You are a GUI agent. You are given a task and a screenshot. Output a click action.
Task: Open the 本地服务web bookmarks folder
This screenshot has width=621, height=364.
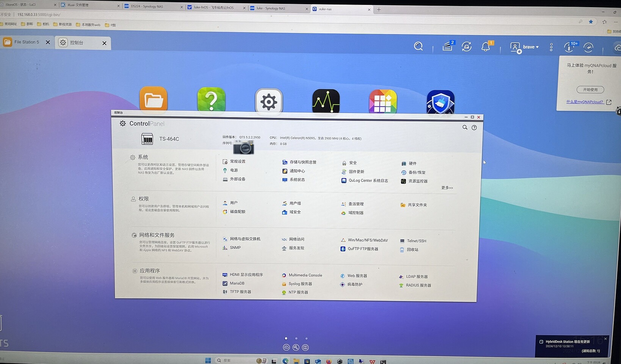88,25
